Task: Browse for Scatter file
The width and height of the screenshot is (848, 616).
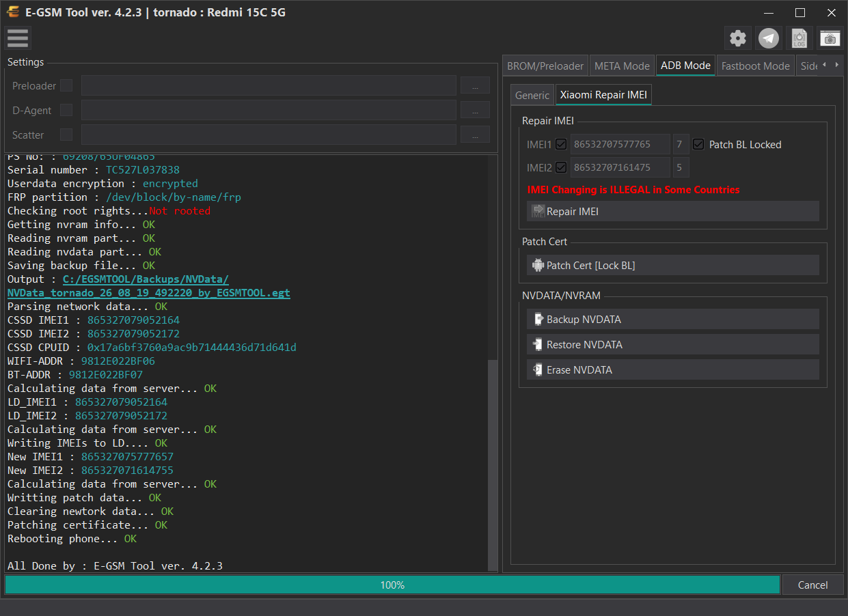Action: click(475, 135)
